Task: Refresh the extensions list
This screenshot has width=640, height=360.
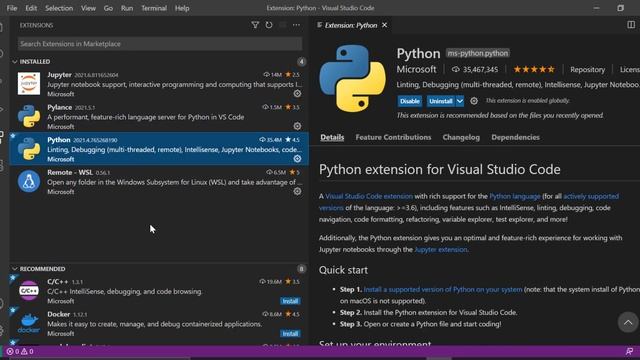Action: 269,25
